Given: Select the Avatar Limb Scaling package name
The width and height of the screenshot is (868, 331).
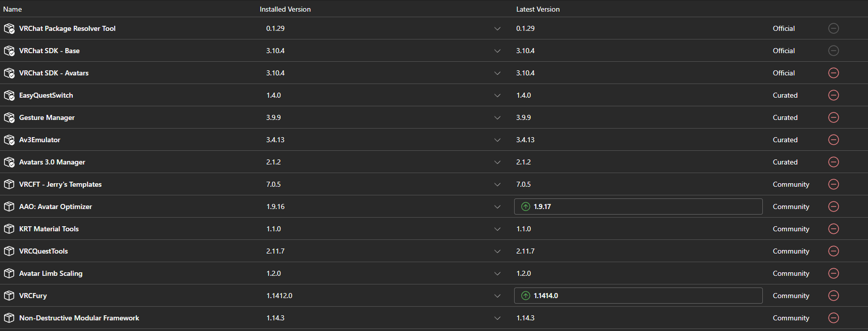Looking at the screenshot, I should (x=51, y=273).
